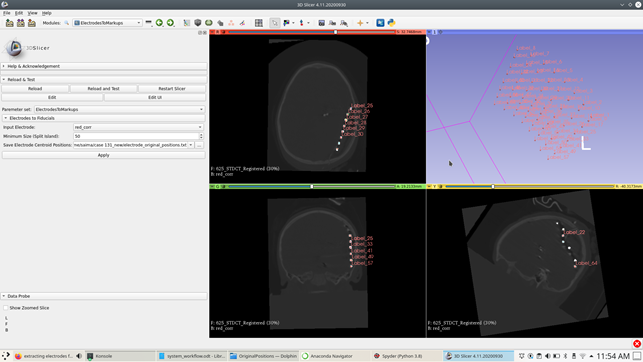The width and height of the screenshot is (643, 362).
Task: Open the Markups module icon
Action: [x=231, y=23]
